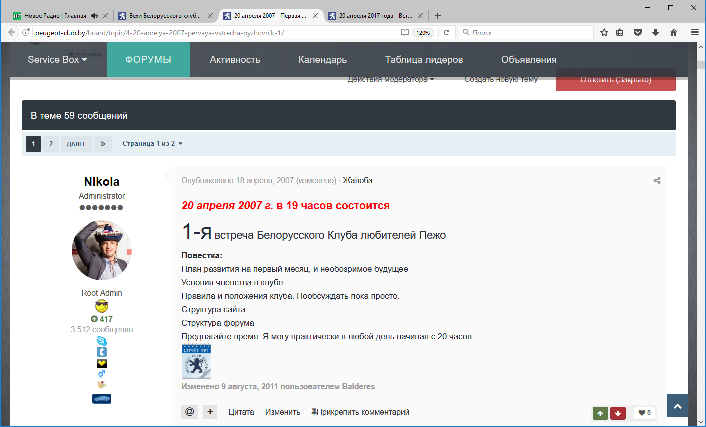Image resolution: width=706 pixels, height=427 pixels.
Task: Open the bookmarks library icon
Action: 620,32
